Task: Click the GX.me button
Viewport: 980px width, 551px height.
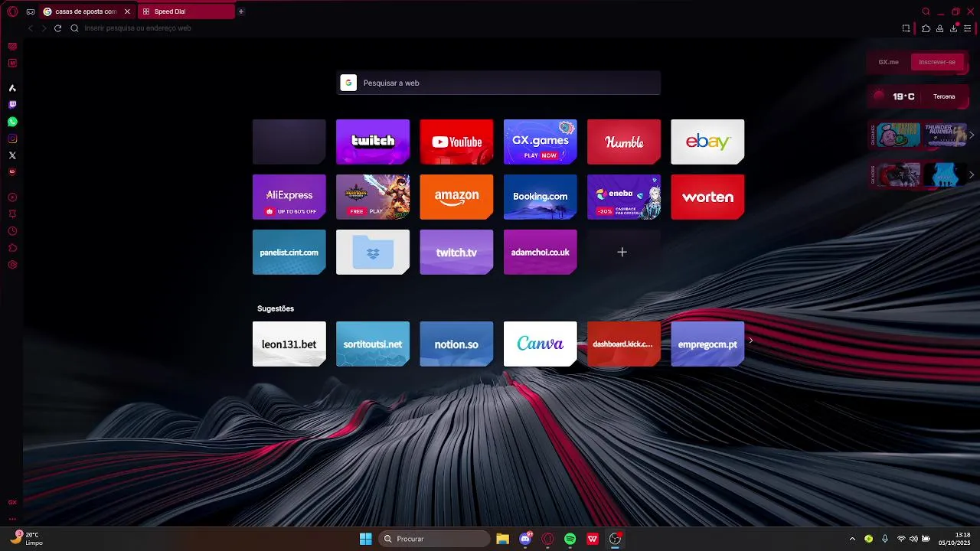Action: [x=888, y=62]
